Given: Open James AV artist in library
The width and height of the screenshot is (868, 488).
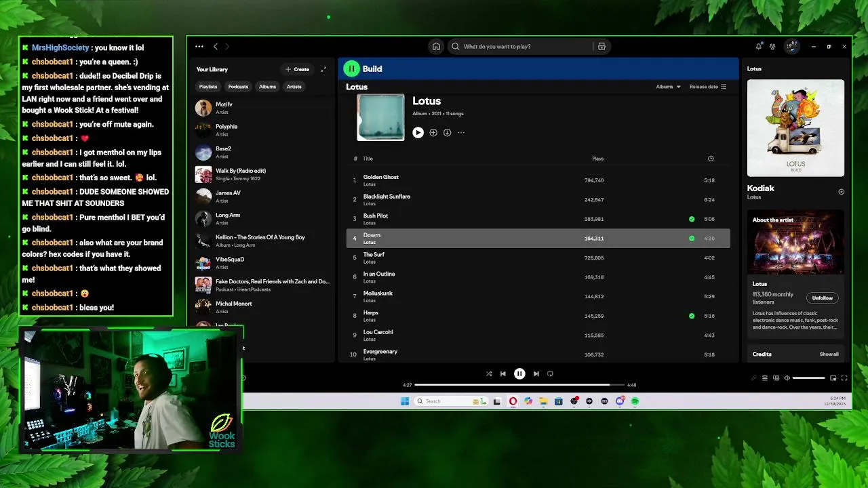Looking at the screenshot, I should 262,197.
